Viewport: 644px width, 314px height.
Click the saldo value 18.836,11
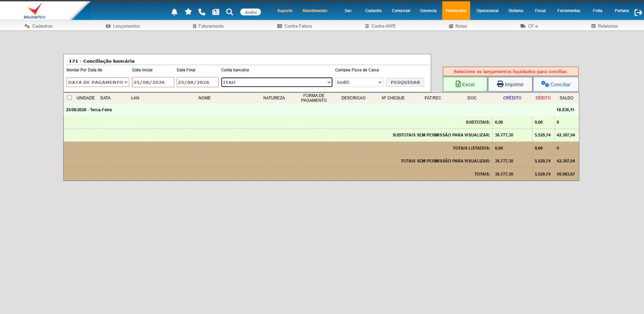pos(565,110)
